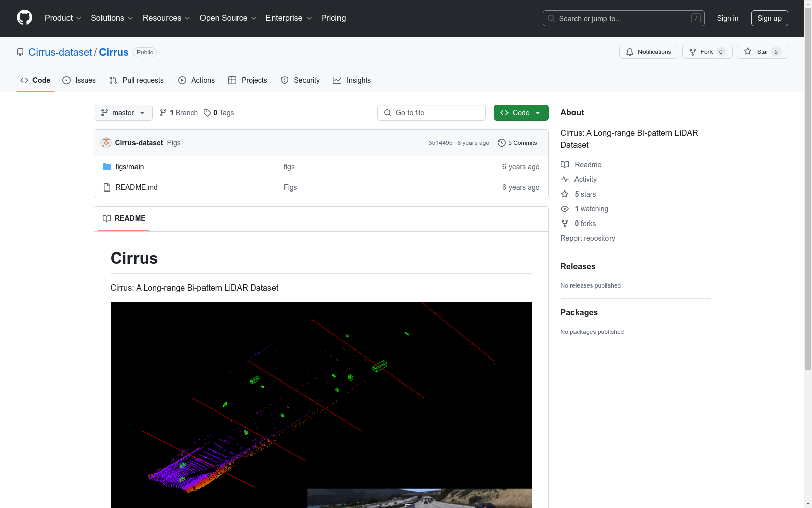Click the fork icon beside 0 forks
Viewport: 812px width, 508px height.
(x=565, y=224)
